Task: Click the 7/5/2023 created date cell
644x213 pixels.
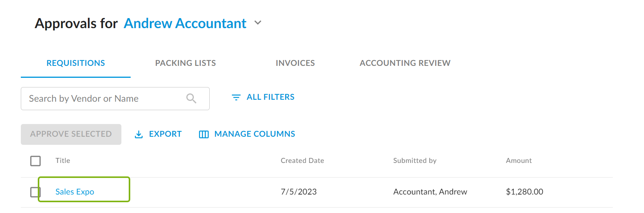Action: (299, 192)
